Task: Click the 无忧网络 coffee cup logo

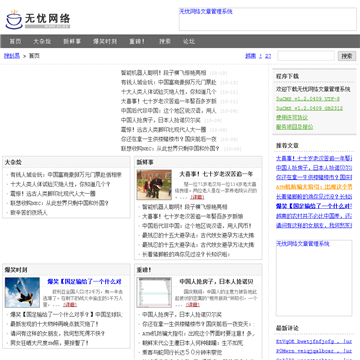Action: [38, 19]
